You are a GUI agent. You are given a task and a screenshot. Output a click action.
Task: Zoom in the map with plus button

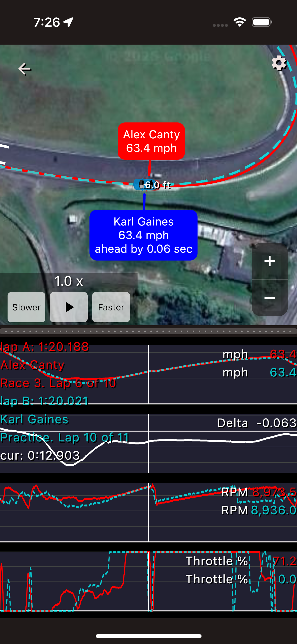click(x=270, y=261)
